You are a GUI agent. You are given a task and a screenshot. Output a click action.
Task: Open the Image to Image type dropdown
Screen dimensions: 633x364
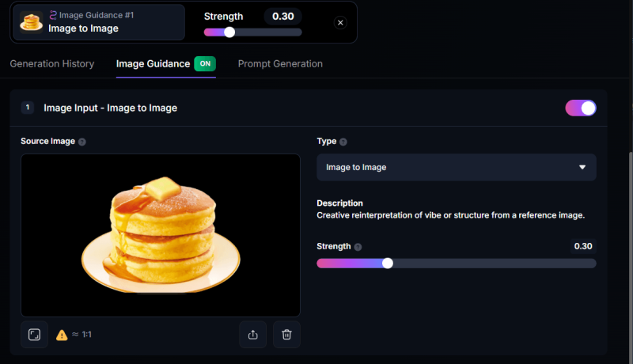point(456,167)
